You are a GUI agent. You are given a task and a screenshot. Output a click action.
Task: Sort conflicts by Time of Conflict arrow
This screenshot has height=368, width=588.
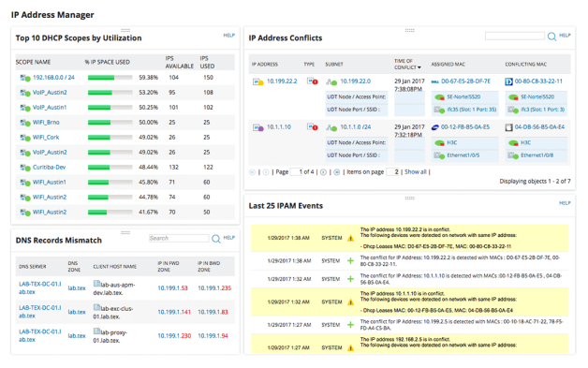[419, 67]
